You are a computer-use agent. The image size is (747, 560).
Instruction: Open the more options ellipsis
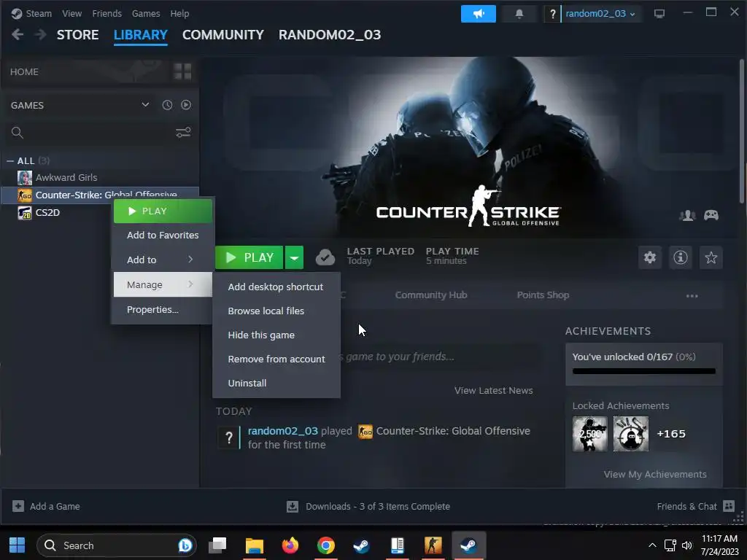[692, 296]
